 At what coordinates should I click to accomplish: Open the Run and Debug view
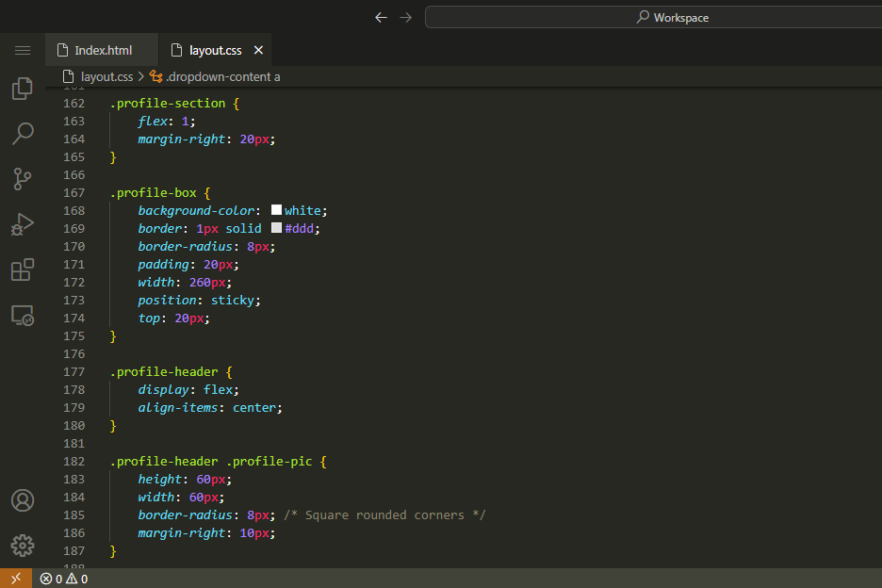[23, 224]
